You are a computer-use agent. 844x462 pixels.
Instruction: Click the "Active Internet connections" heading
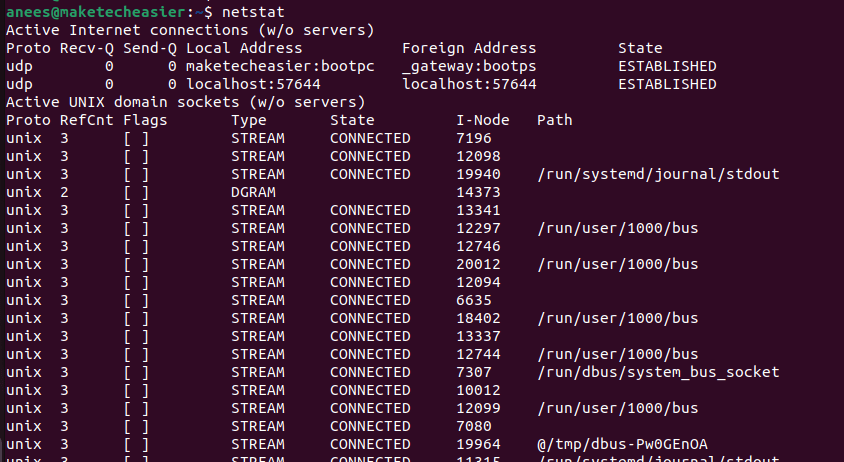pyautogui.click(x=190, y=30)
